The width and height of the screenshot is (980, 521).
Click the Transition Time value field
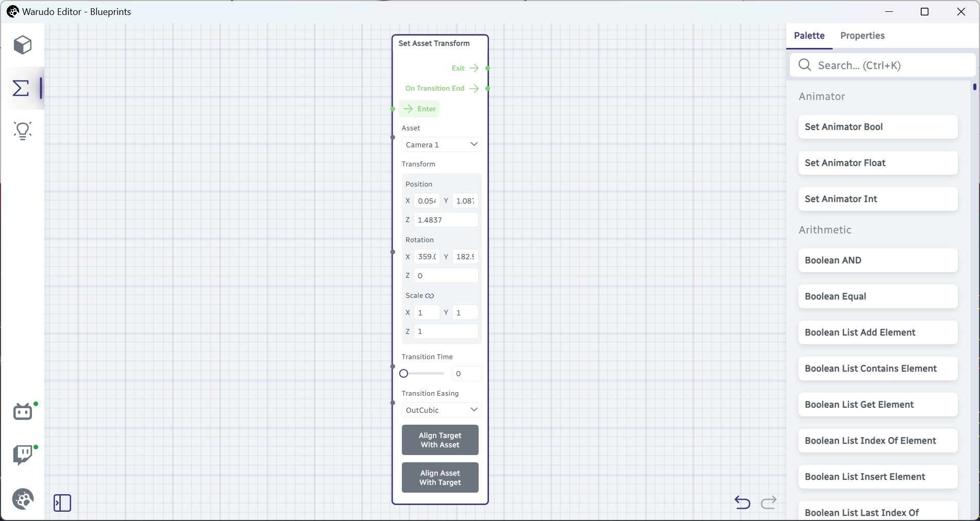click(x=467, y=374)
